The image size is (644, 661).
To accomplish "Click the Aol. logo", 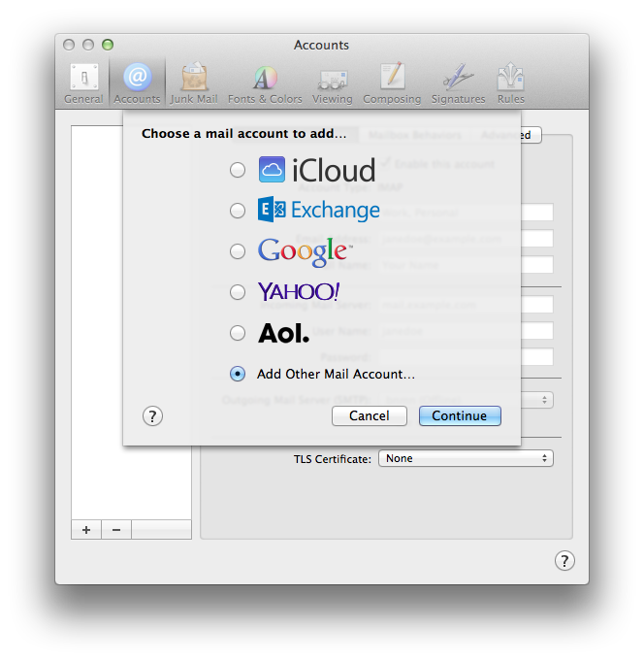I will [x=283, y=333].
